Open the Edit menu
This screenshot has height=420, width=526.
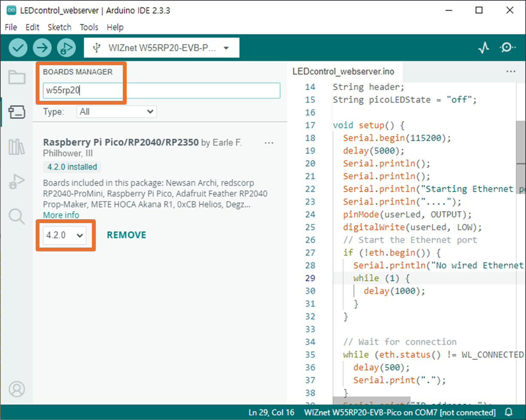(32, 27)
